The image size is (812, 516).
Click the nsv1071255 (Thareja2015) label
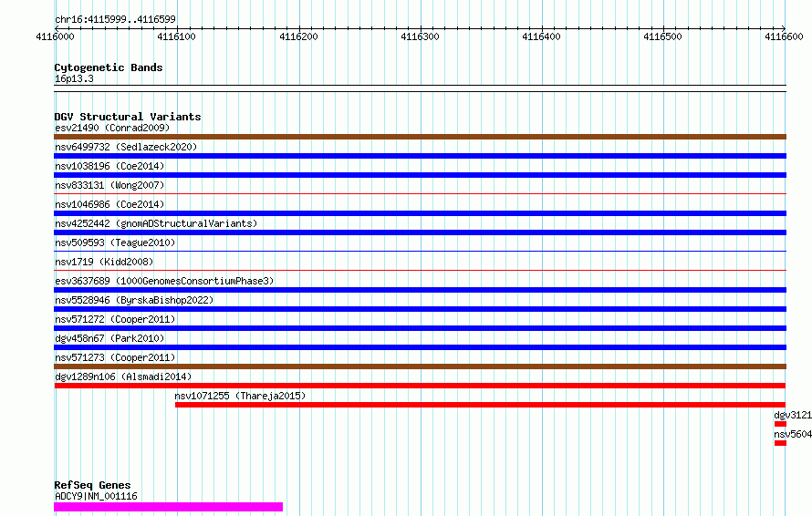(240, 396)
